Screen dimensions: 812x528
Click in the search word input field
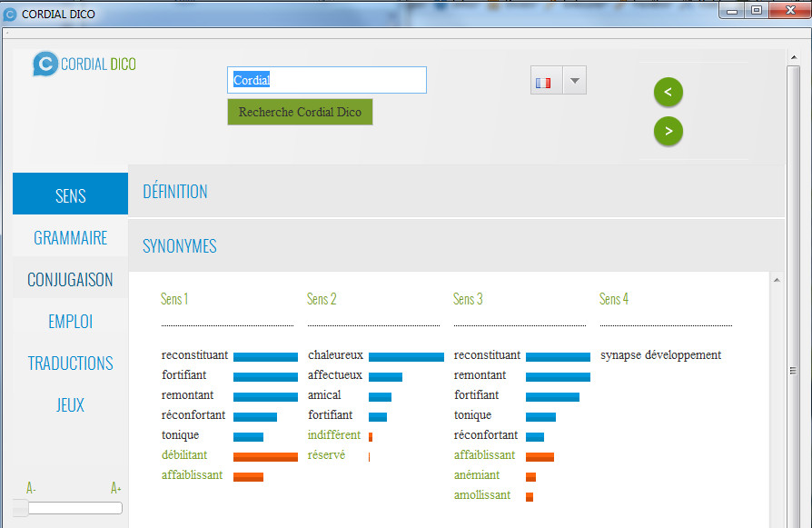pos(327,80)
